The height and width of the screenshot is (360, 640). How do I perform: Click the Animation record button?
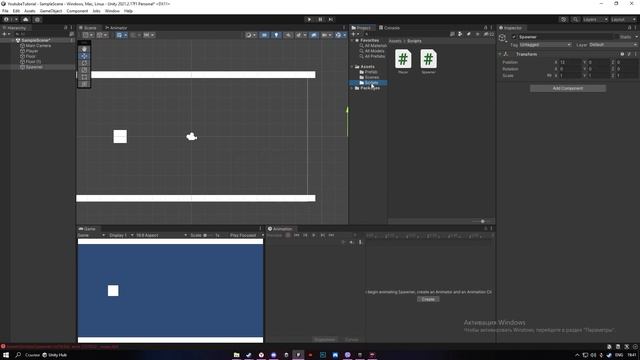click(288, 235)
